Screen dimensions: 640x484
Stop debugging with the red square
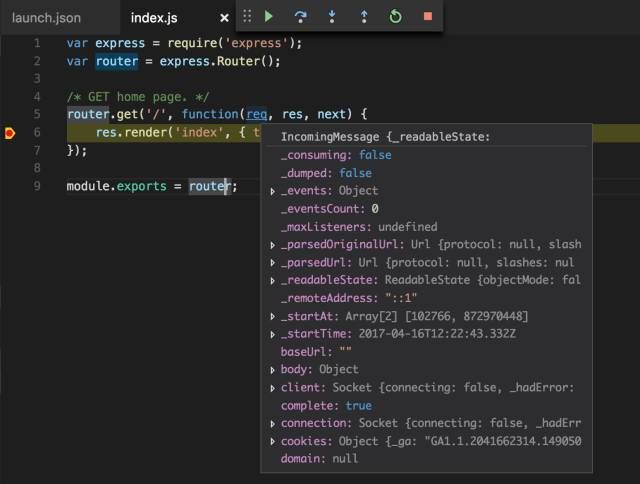pos(428,17)
